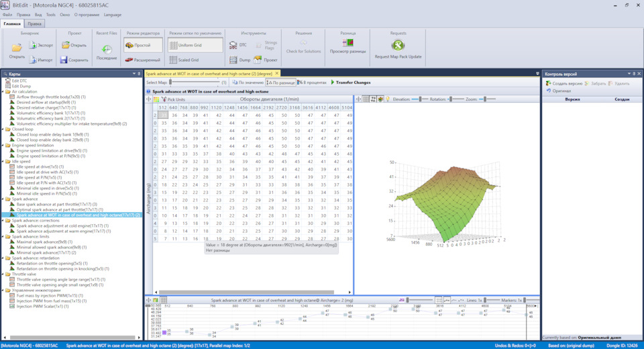Switch to the Правка ribbon tab
Image resolution: width=644 pixels, height=349 pixels.
pos(34,23)
